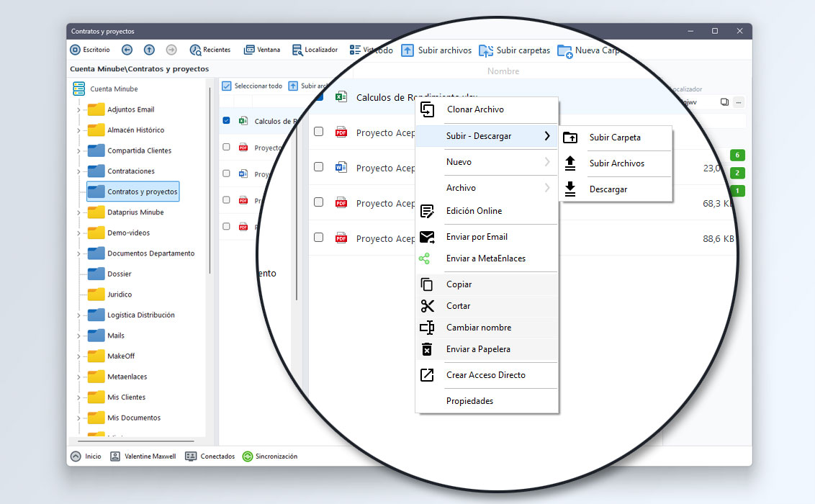This screenshot has height=504, width=815.
Task: Go up one folder level with up arrow
Action: 149,50
